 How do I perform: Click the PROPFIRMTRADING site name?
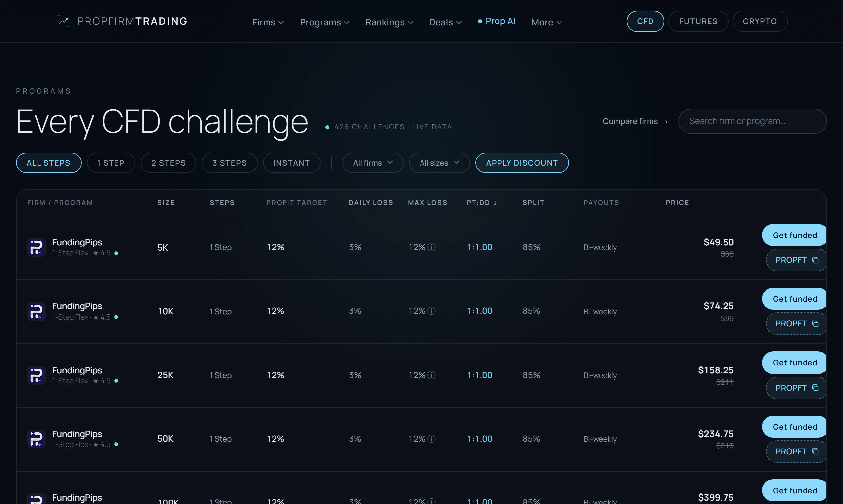tap(132, 21)
